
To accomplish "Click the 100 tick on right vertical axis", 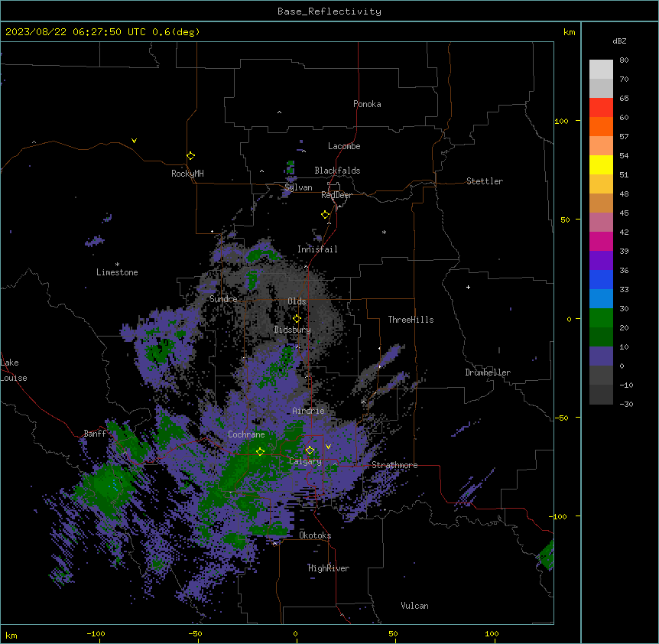I will pos(561,121).
